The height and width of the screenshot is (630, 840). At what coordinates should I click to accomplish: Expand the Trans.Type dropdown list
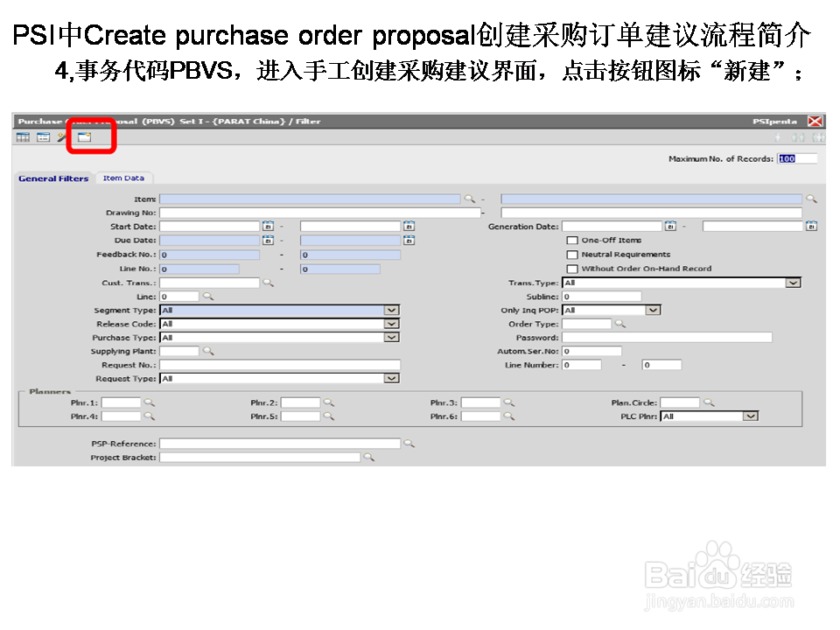tap(792, 282)
